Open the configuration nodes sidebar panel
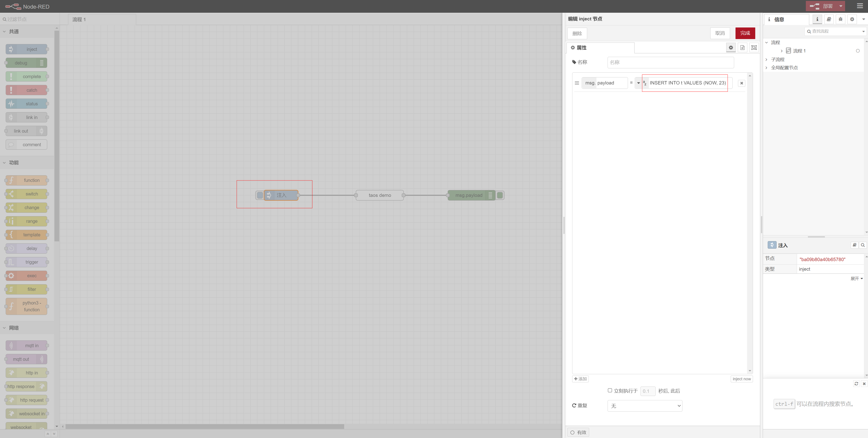 pyautogui.click(x=852, y=19)
